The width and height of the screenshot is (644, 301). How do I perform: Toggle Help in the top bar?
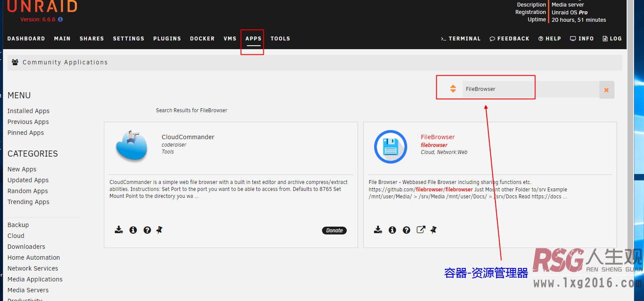point(550,39)
